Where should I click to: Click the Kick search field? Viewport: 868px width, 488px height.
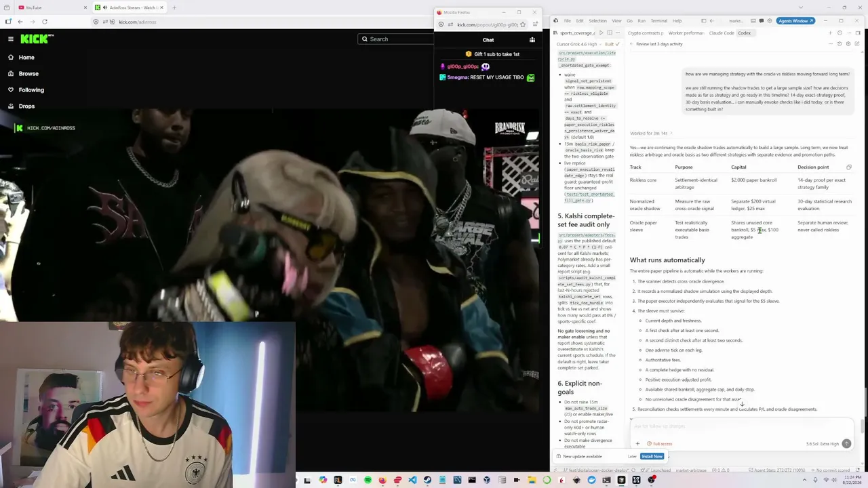pyautogui.click(x=396, y=39)
